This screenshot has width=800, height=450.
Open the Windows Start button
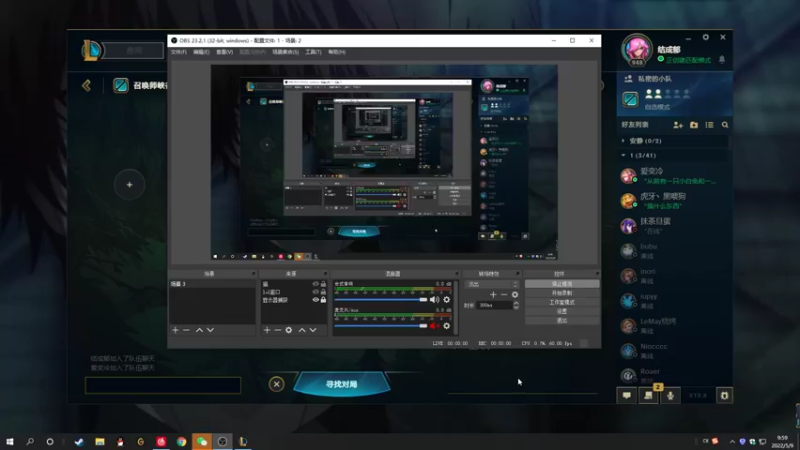tap(10, 442)
